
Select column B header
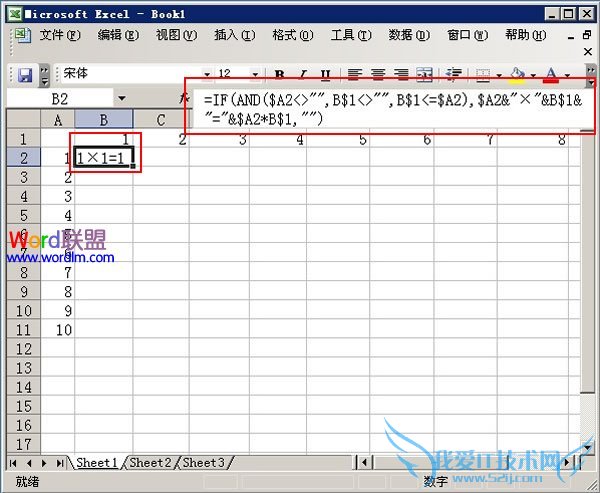pos(104,119)
